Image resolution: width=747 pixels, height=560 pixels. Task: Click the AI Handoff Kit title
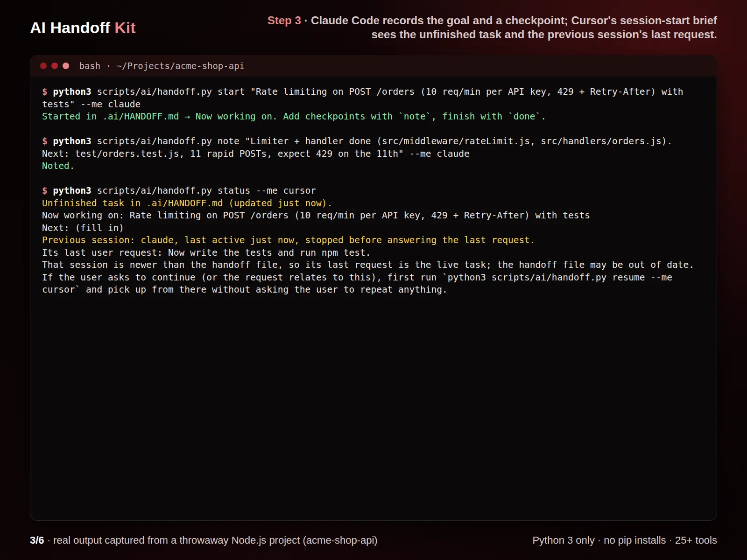click(83, 28)
